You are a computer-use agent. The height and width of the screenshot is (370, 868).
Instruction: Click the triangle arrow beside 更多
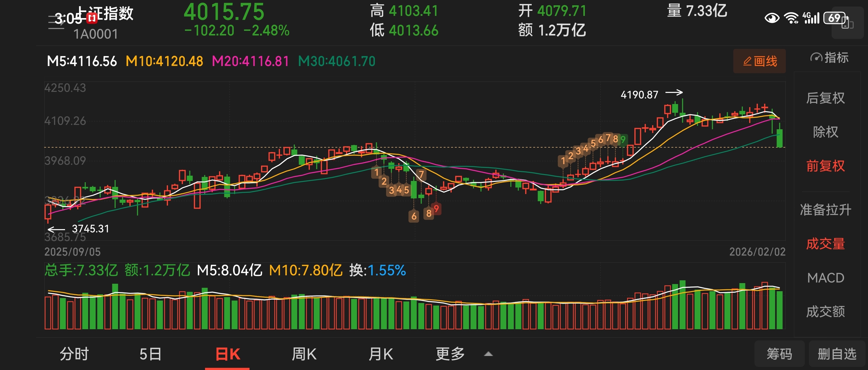(488, 354)
